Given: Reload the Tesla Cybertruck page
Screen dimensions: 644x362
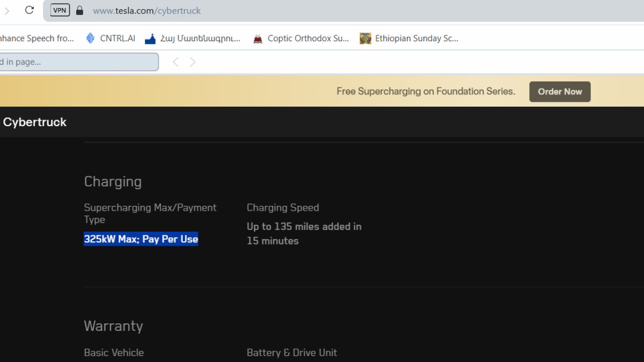Looking at the screenshot, I should 30,10.
